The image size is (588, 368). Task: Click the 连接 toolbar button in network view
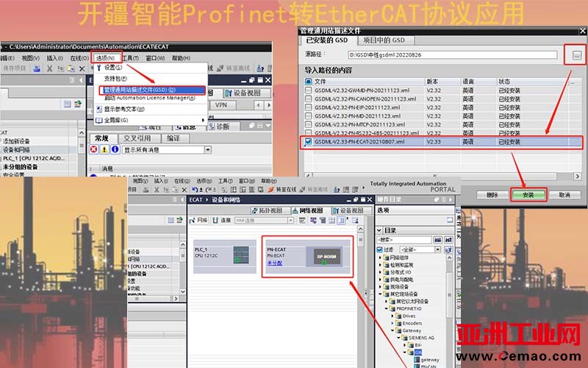click(x=222, y=220)
